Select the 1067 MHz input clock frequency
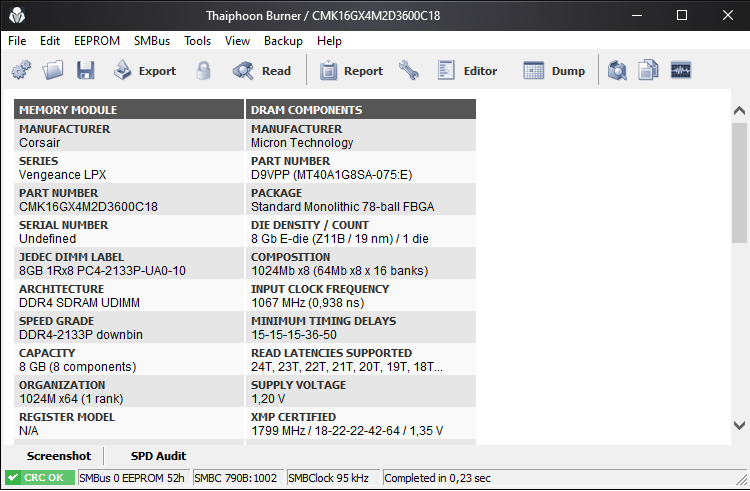750x491 pixels. point(308,303)
